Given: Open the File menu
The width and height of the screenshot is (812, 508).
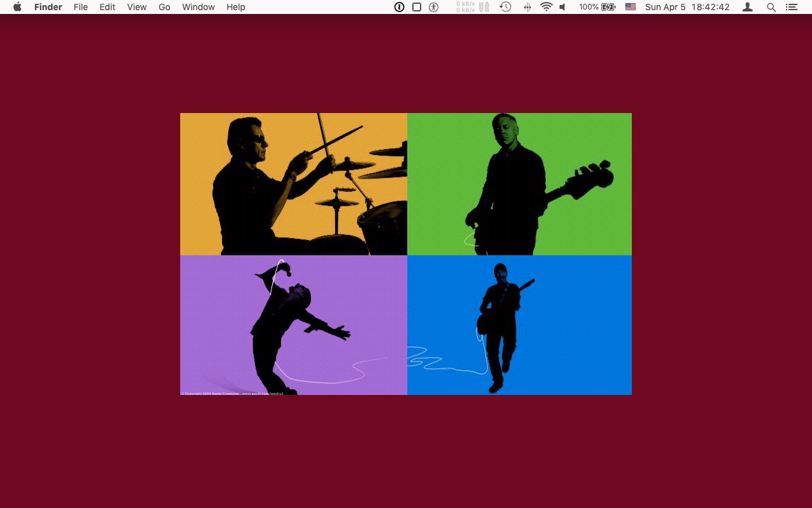Looking at the screenshot, I should (81, 7).
